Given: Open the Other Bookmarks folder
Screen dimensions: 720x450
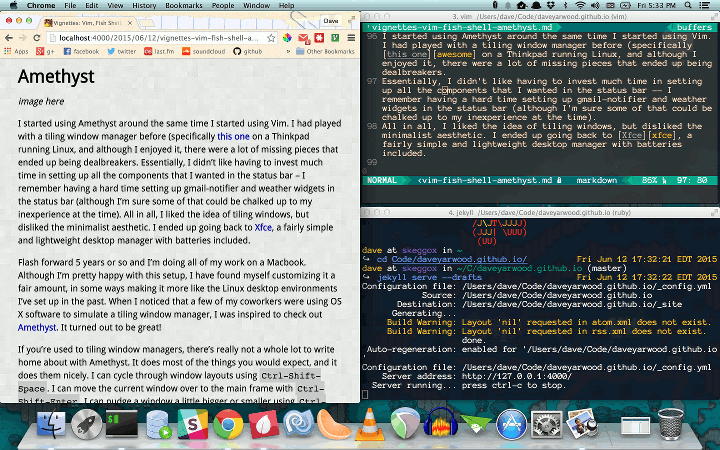Looking at the screenshot, I should click(325, 51).
